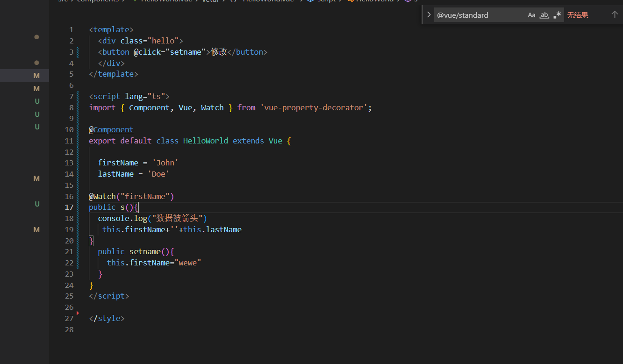This screenshot has width=623, height=364.
Task: Click the lang="ts" attribute
Action: pyautogui.click(x=145, y=96)
